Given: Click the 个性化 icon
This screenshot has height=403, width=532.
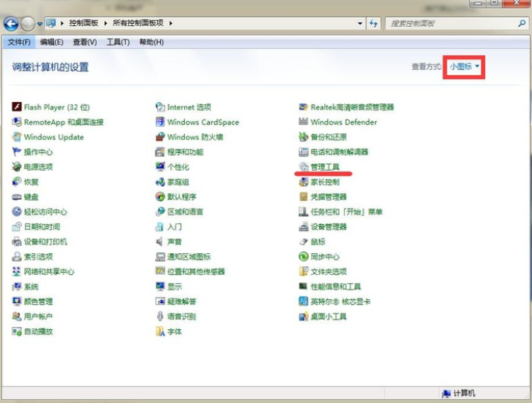Looking at the screenshot, I should click(x=160, y=167).
